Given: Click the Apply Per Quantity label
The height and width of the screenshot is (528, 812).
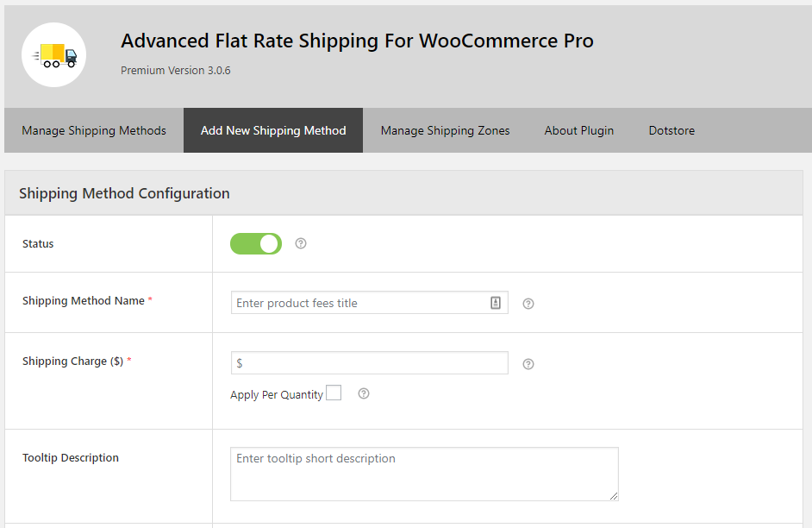Looking at the screenshot, I should click(277, 395).
